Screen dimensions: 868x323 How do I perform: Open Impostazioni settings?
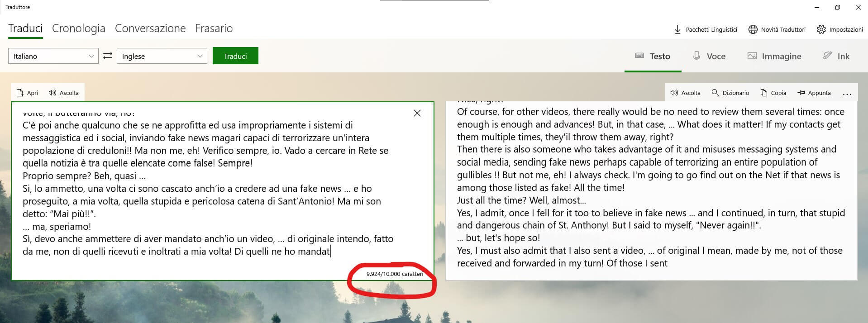pyautogui.click(x=840, y=29)
